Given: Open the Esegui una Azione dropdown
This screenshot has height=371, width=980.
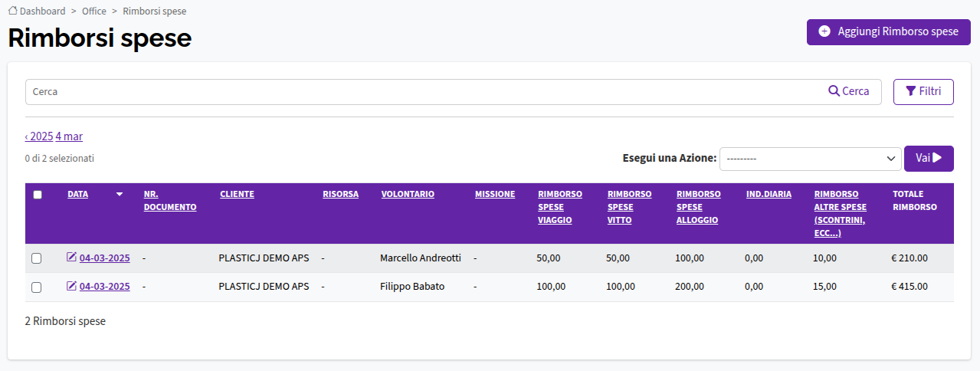Looking at the screenshot, I should (810, 159).
